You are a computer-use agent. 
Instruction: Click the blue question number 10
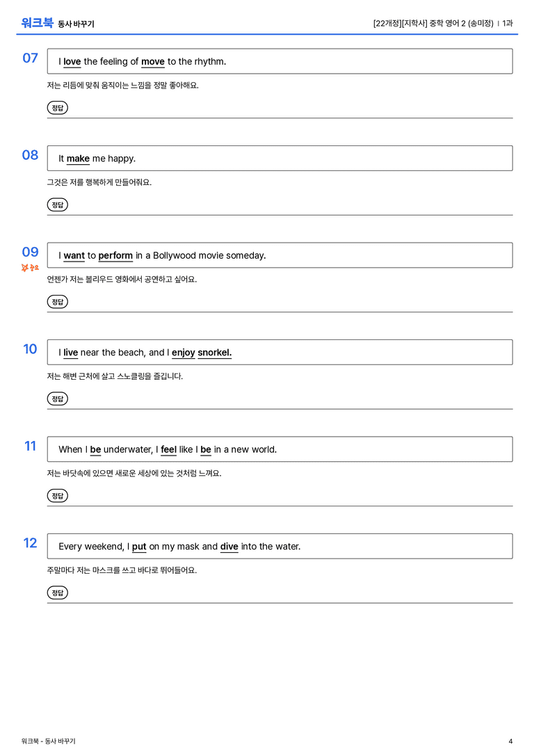click(30, 348)
